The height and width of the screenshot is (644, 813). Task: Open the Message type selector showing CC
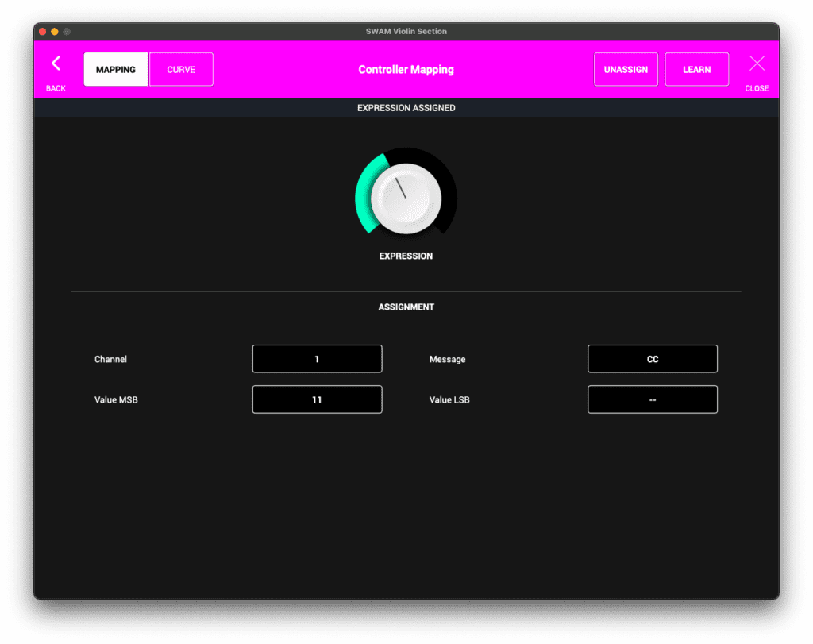(652, 358)
